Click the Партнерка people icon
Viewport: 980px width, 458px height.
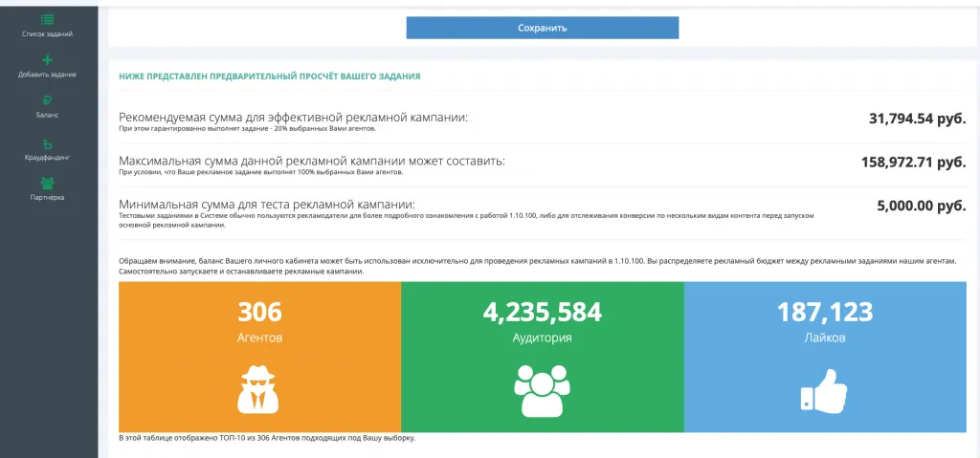48,184
